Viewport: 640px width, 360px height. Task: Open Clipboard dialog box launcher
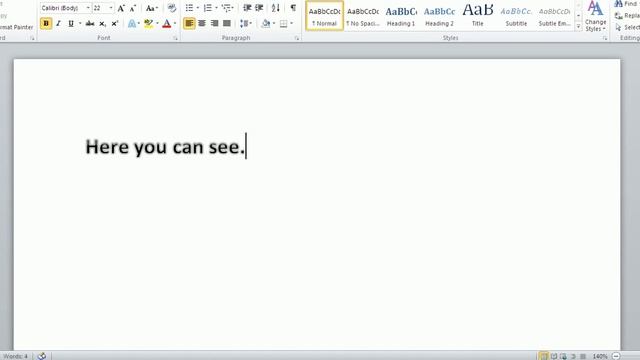click(x=32, y=38)
